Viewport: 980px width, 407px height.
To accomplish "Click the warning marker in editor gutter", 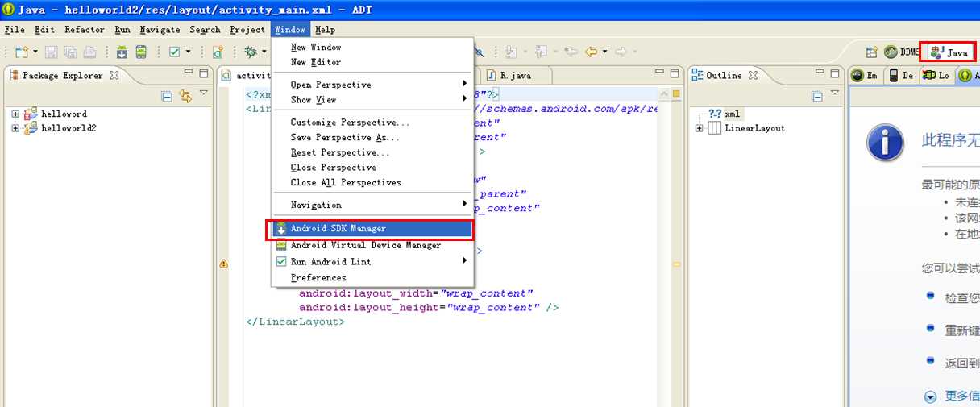I will (223, 264).
